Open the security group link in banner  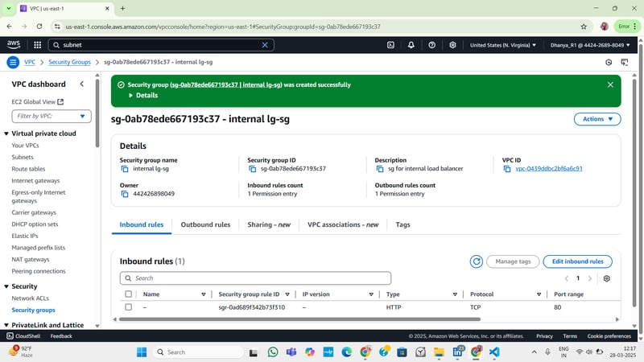point(226,84)
